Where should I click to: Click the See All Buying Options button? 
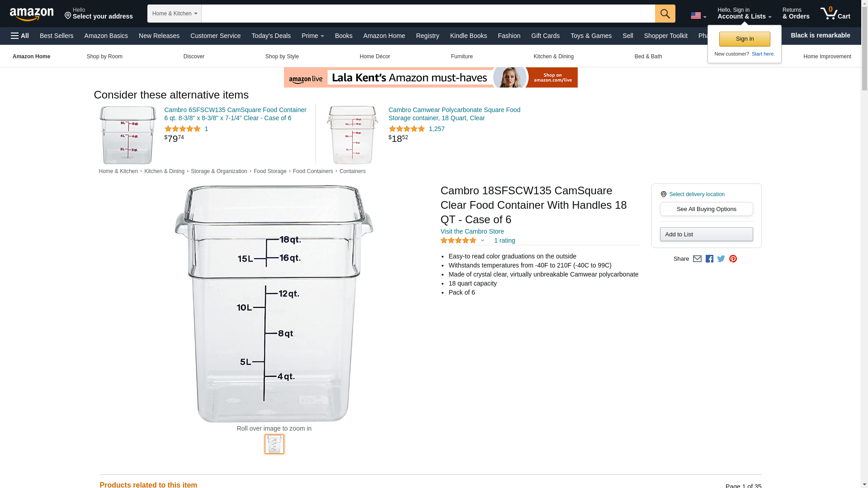coord(706,209)
